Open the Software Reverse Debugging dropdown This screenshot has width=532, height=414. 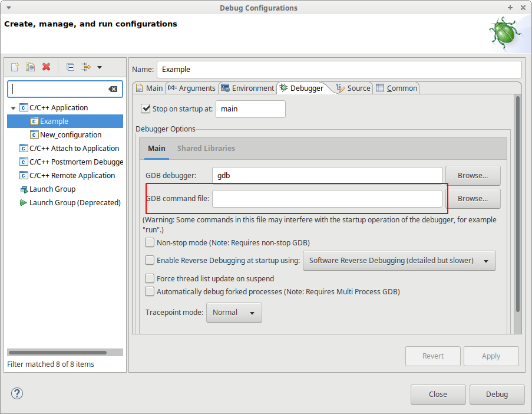point(399,261)
